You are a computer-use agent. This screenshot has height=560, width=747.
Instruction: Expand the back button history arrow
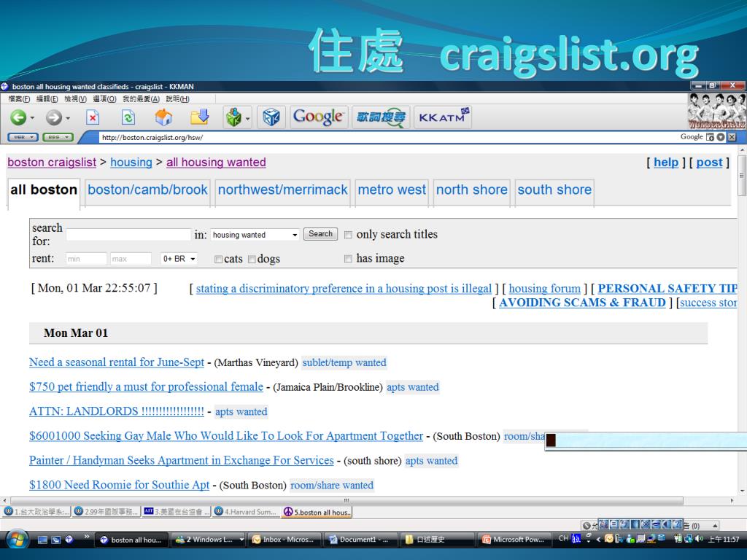tap(32, 117)
